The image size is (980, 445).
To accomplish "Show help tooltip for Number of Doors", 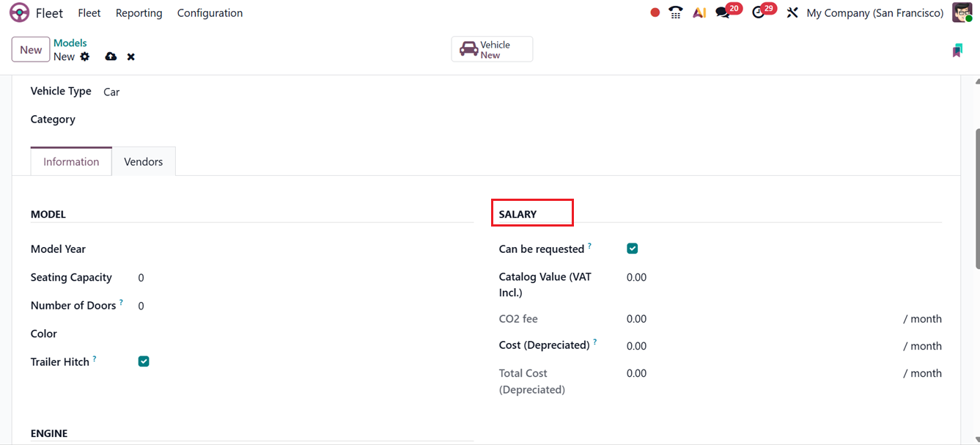I will coord(121,302).
